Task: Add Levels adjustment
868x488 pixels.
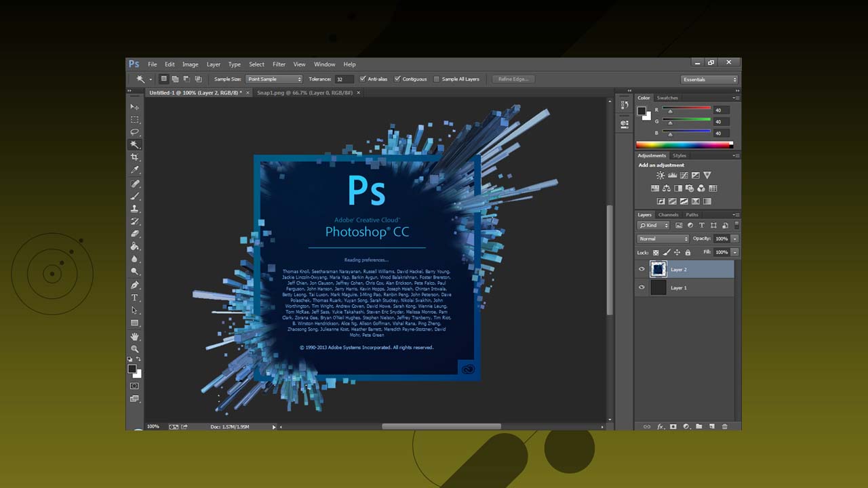Action: tap(672, 176)
